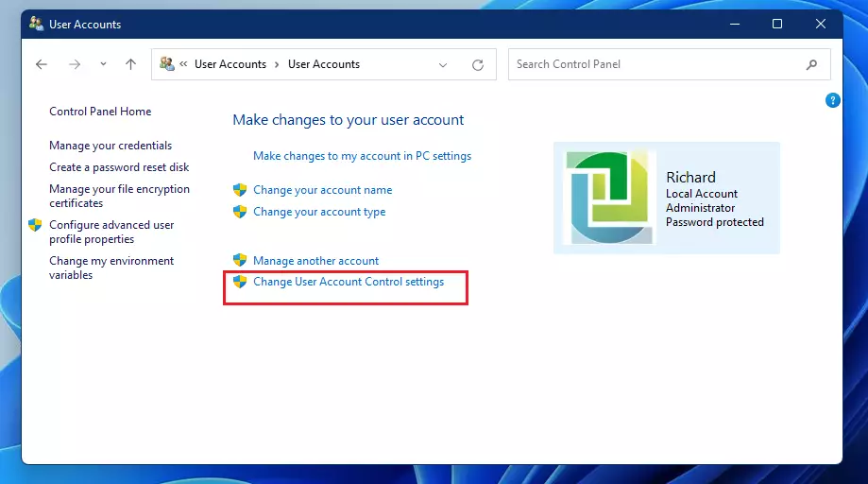Open Manage your credentials

coord(111,145)
